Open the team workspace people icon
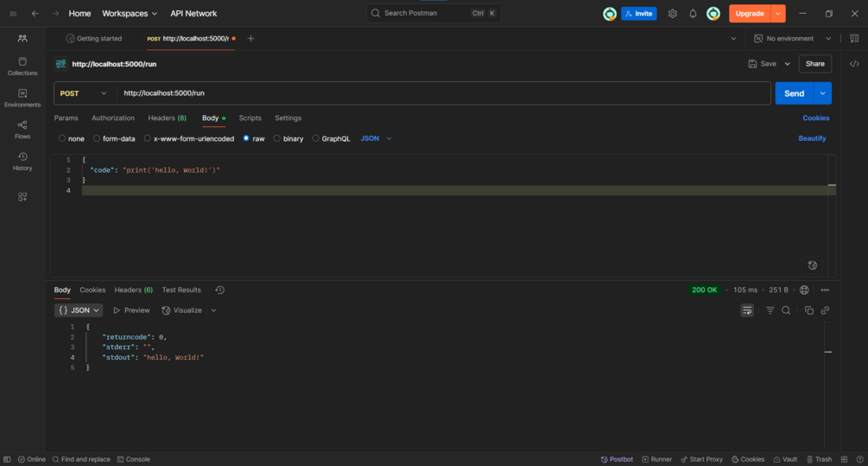This screenshot has height=466, width=868. [x=22, y=38]
